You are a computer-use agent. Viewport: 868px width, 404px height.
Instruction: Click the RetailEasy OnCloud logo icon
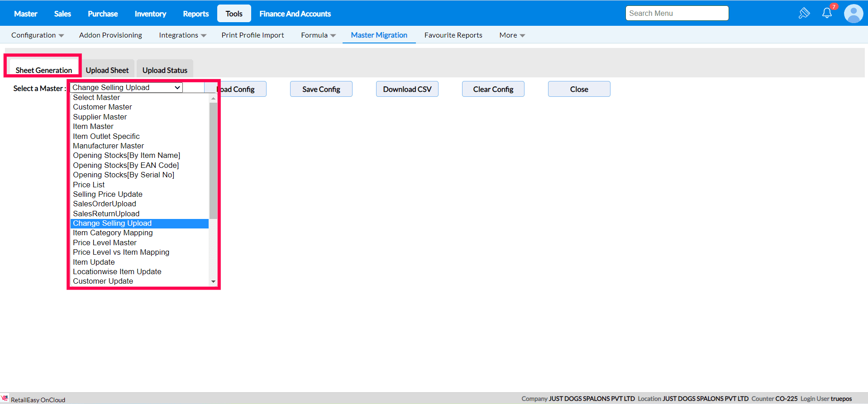5,398
